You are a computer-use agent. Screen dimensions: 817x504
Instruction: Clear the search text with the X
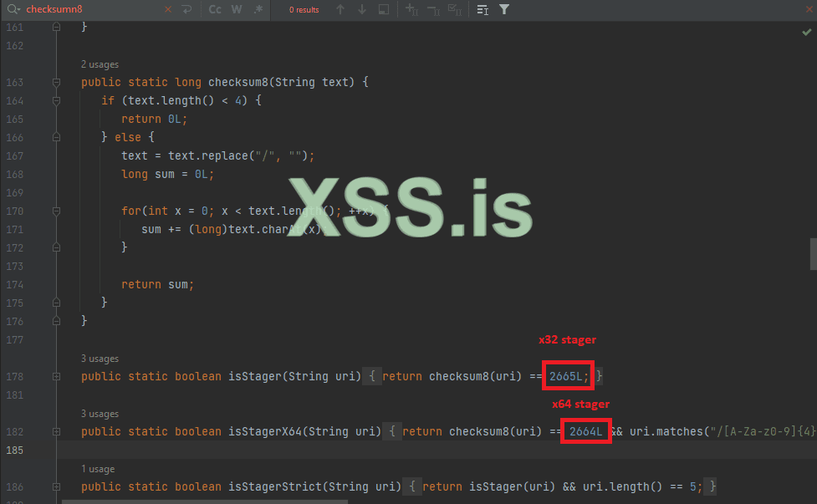click(168, 9)
